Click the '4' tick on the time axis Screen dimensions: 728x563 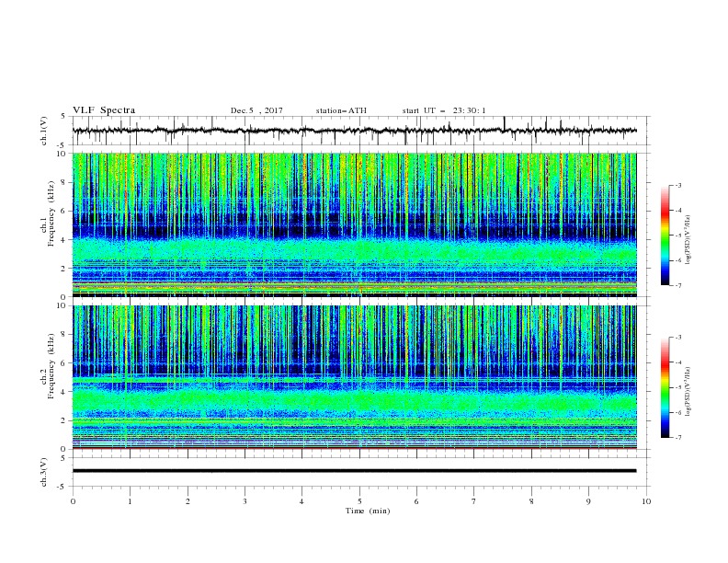[x=301, y=501]
